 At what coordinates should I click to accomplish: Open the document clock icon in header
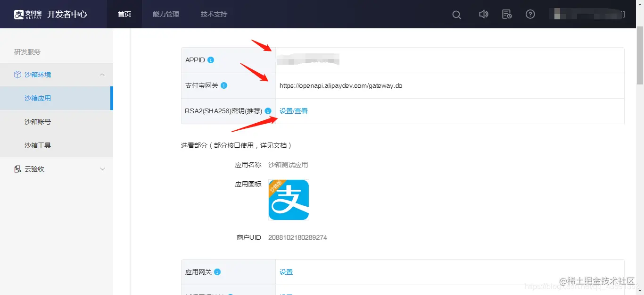[x=507, y=14]
